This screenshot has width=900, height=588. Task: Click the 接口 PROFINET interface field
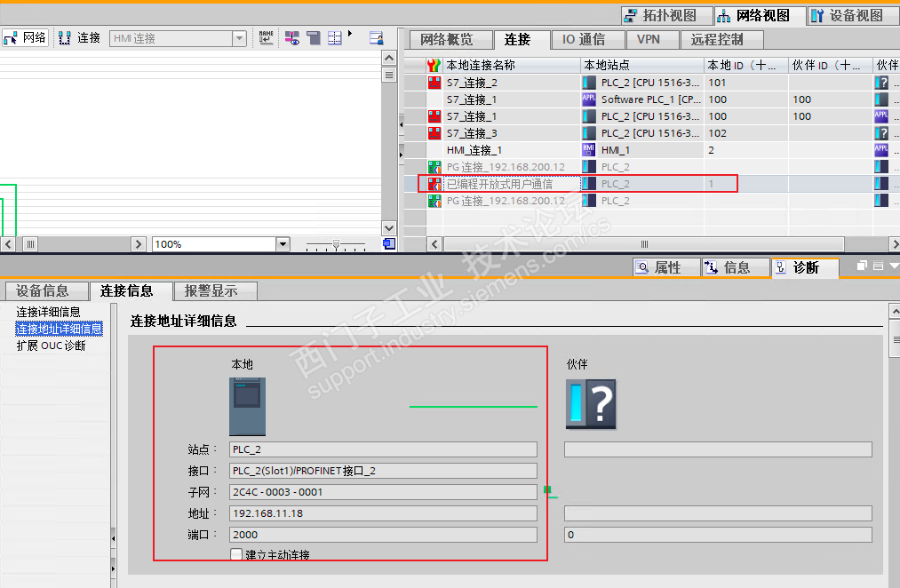tap(383, 471)
